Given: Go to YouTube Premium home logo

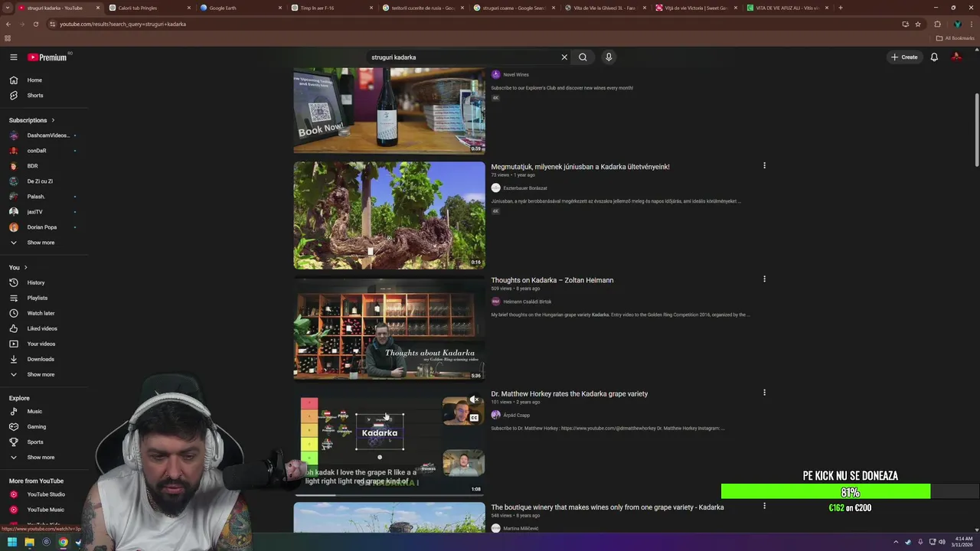Looking at the screenshot, I should click(x=47, y=57).
